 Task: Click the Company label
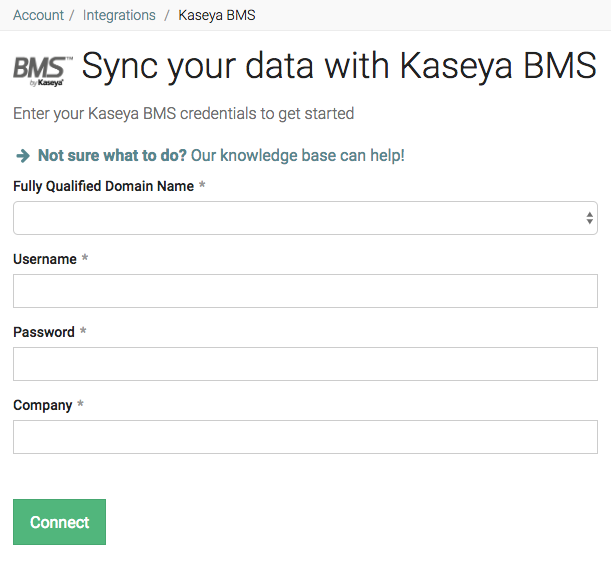click(x=43, y=405)
